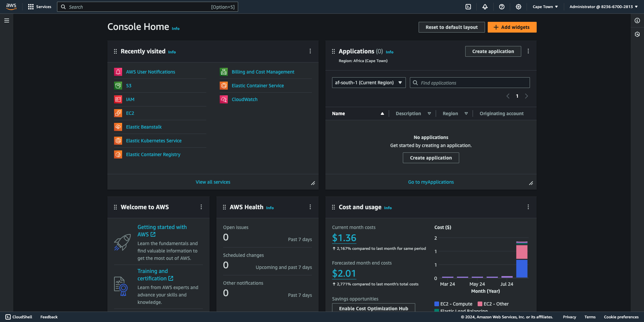
Task: Click the Welcome to AWS widget drag handle
Action: pos(115,207)
